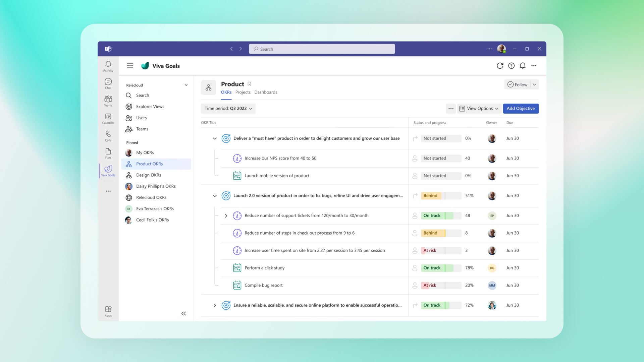Expand the Ensure a reliable platform objective
The height and width of the screenshot is (362, 644).
pos(215,305)
